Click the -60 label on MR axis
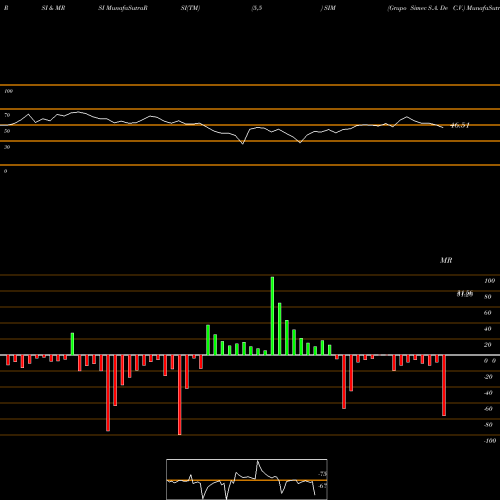 coord(488,409)
